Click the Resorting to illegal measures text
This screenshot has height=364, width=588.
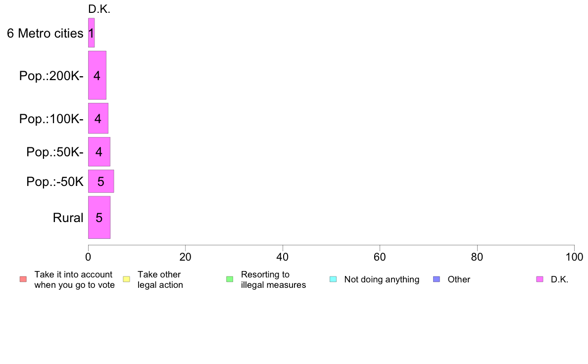[x=273, y=279]
